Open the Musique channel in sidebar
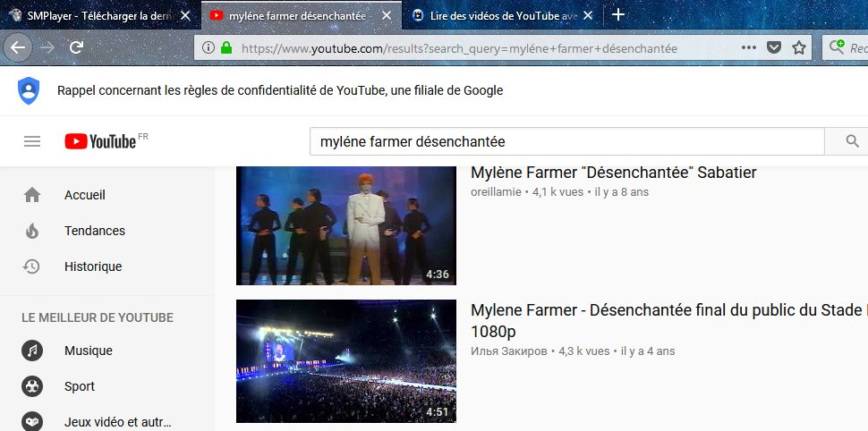This screenshot has width=868, height=431. (107, 351)
